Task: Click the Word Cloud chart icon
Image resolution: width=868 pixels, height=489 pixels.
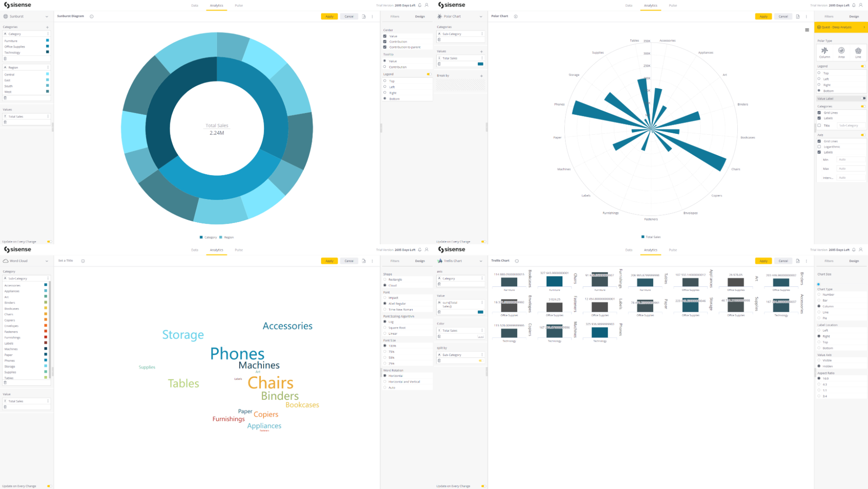Action: [x=6, y=261]
